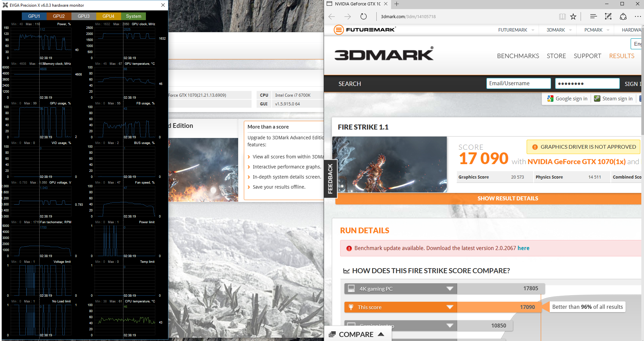
Task: Expand the Gaming laptop dropdown arrow
Action: pyautogui.click(x=450, y=326)
